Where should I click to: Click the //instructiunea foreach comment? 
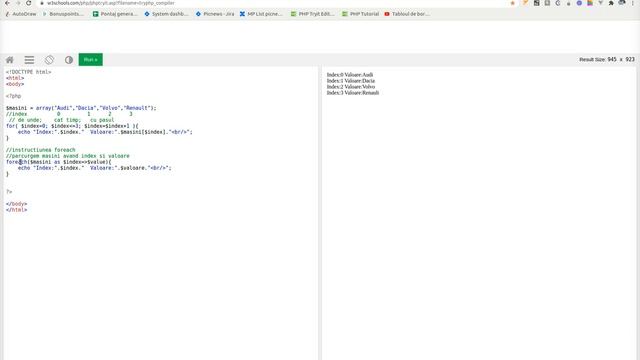(x=40, y=150)
